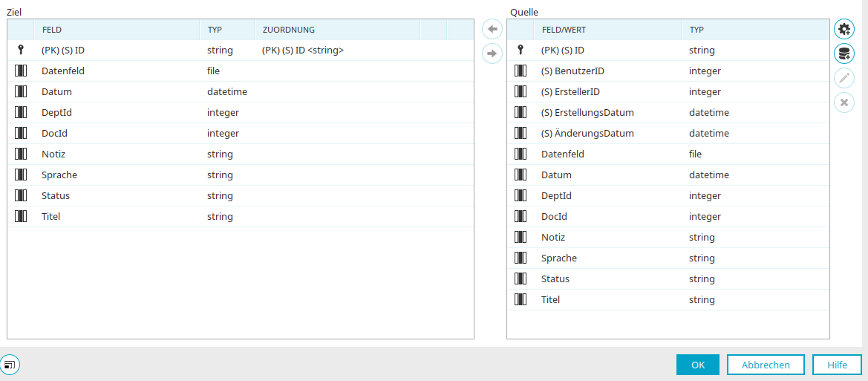The width and height of the screenshot is (868, 381).
Task: Open the Hilfe button
Action: pyautogui.click(x=837, y=365)
